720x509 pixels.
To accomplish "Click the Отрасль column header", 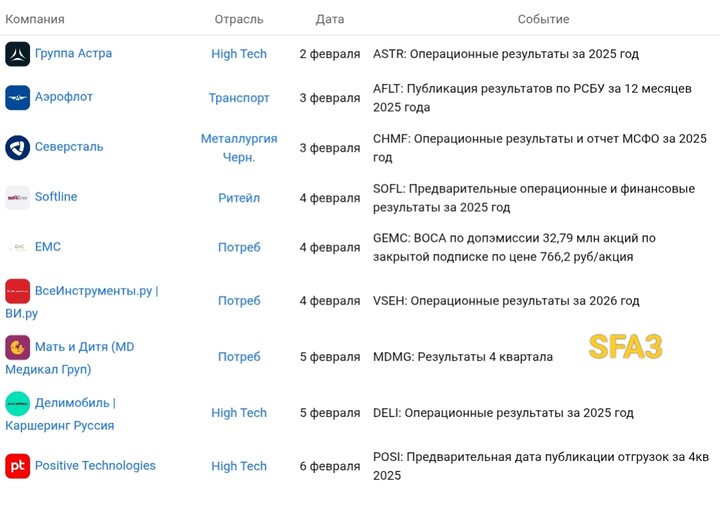I will (x=239, y=19).
